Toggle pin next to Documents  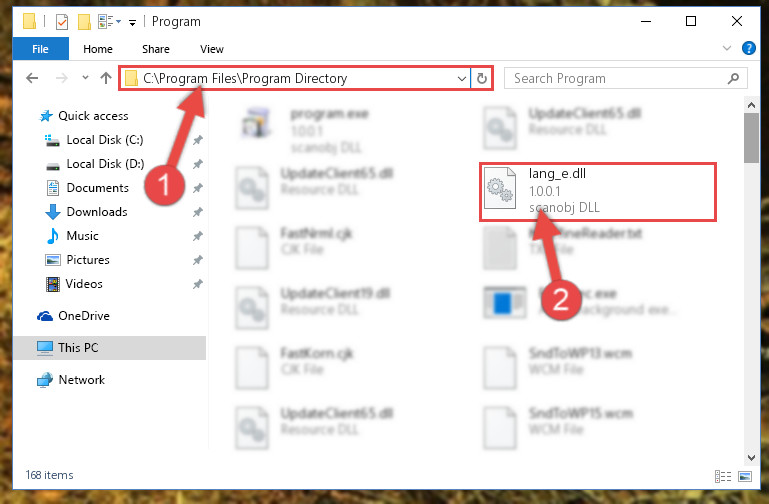tap(198, 188)
